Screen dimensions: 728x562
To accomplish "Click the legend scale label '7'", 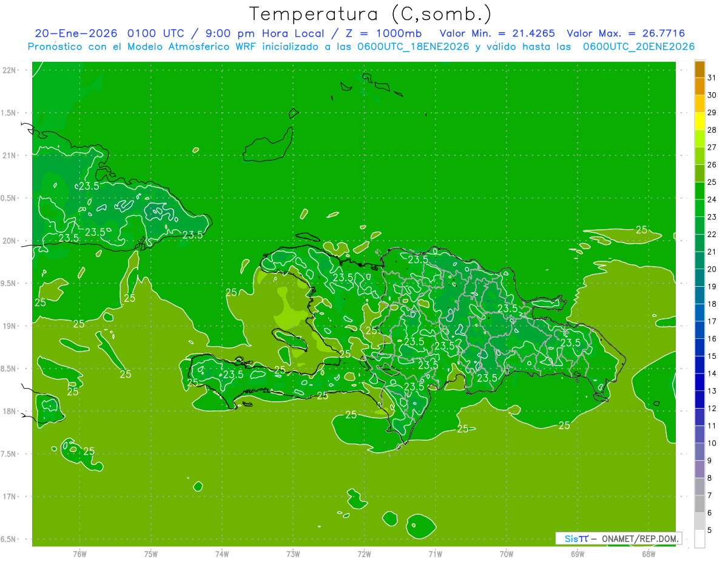I will [710, 495].
